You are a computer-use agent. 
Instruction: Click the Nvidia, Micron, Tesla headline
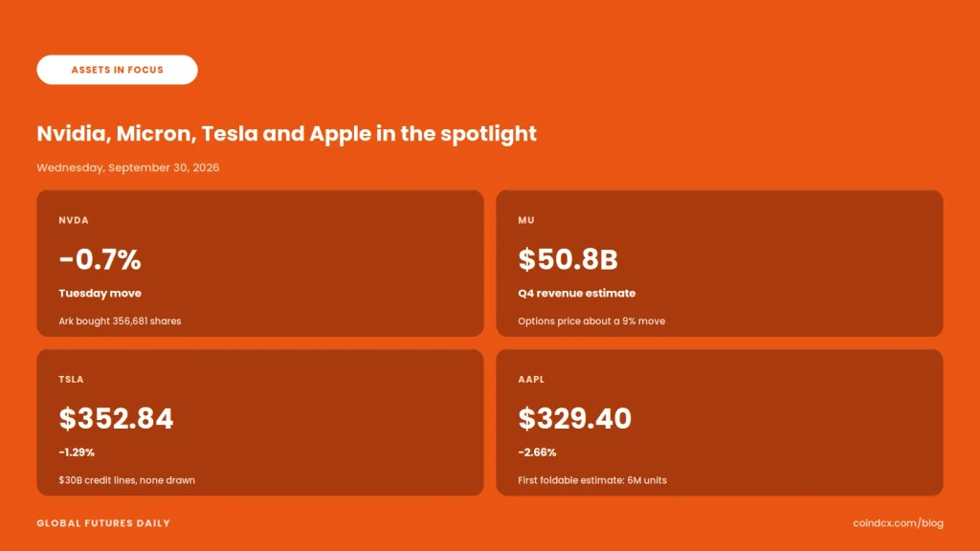(x=286, y=134)
